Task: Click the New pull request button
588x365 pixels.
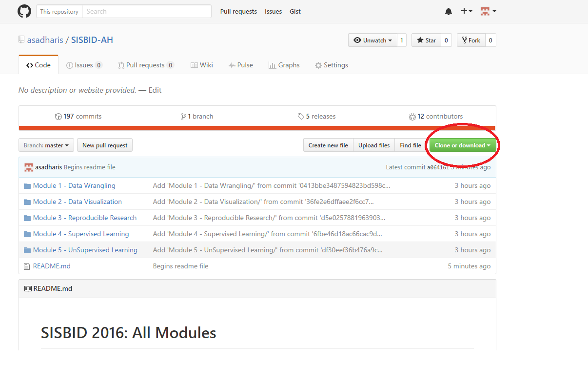Action: 105,145
